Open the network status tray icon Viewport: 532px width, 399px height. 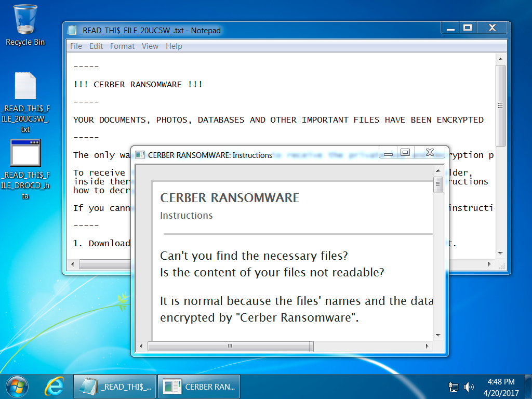point(453,387)
